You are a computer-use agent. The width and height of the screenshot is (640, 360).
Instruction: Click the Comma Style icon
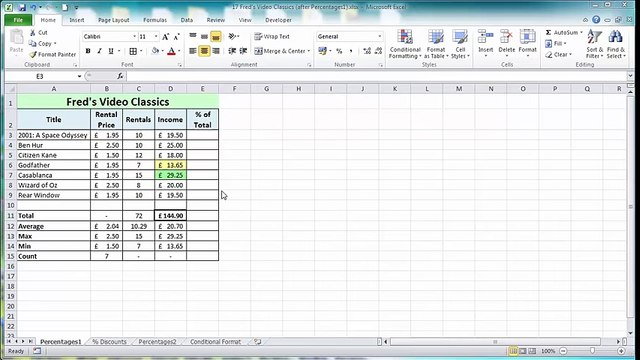point(351,51)
